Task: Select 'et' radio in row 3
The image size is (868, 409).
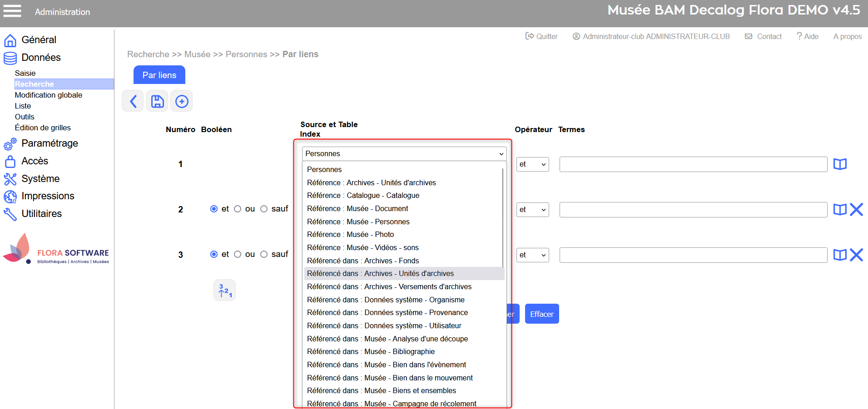Action: (x=214, y=254)
